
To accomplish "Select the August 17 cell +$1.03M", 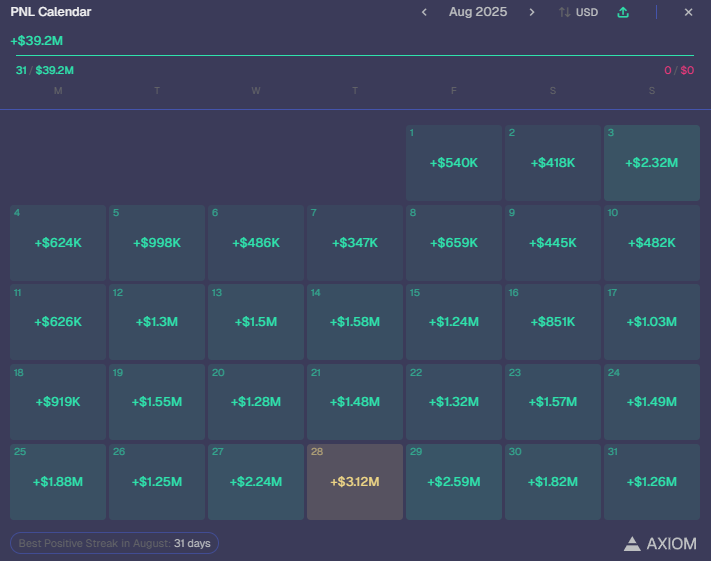I will [x=652, y=322].
